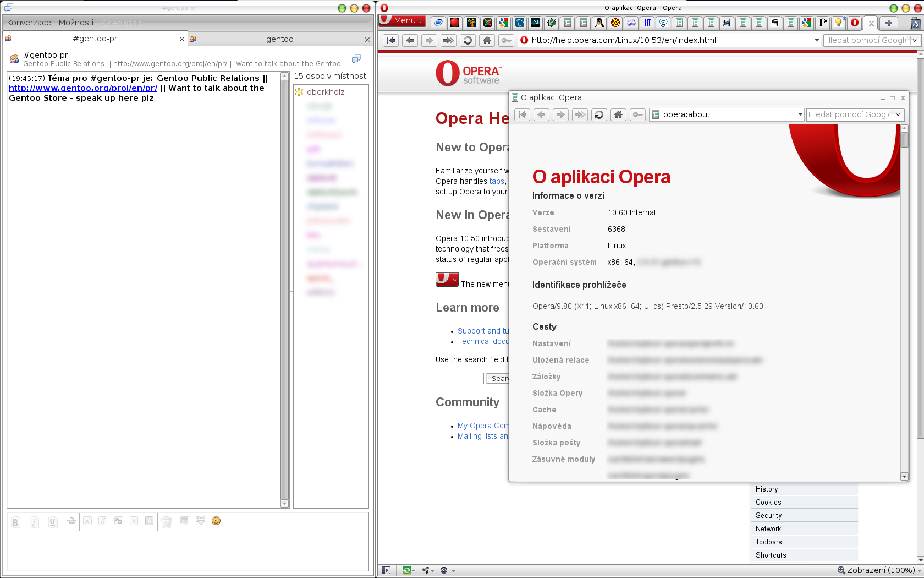
Task: Switch to the tab with the P icon
Action: click(x=823, y=23)
